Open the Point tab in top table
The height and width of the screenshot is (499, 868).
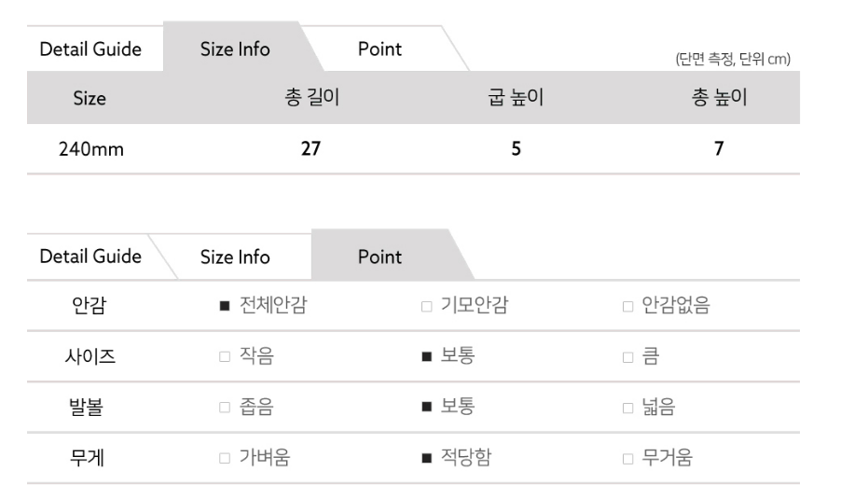coord(379,49)
